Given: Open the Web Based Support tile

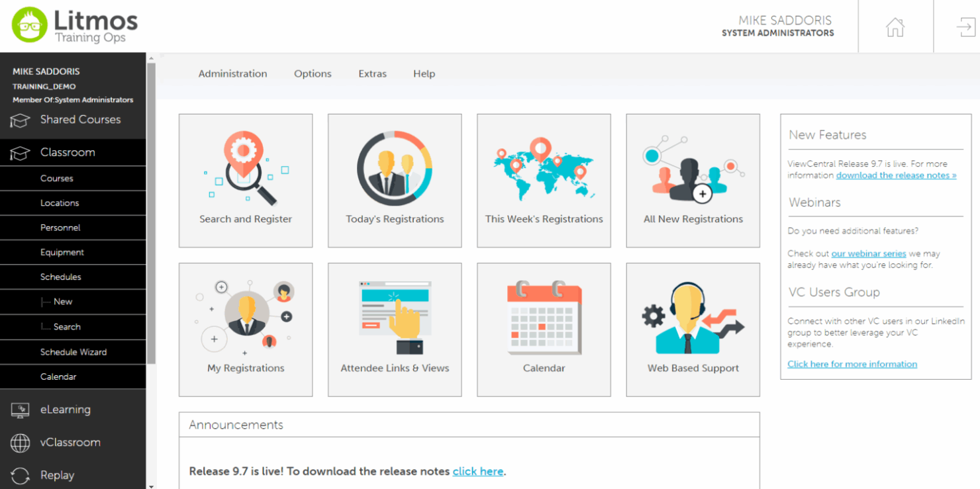Looking at the screenshot, I should (x=693, y=330).
